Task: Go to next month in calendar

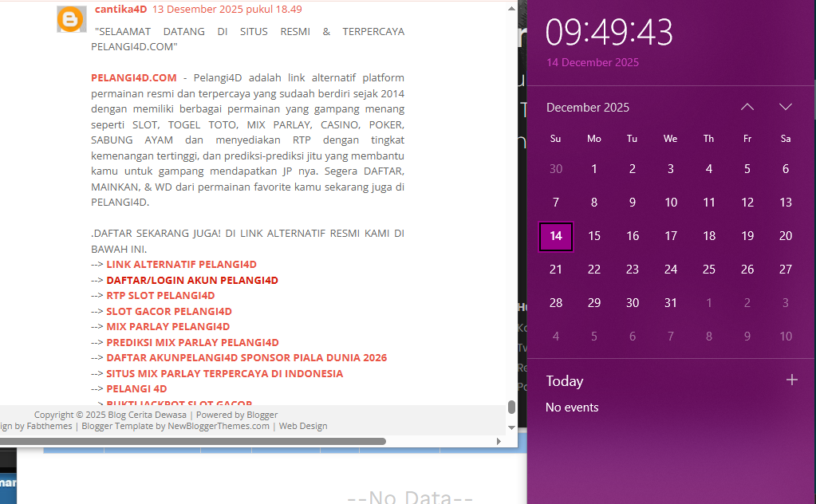Action: tap(786, 107)
